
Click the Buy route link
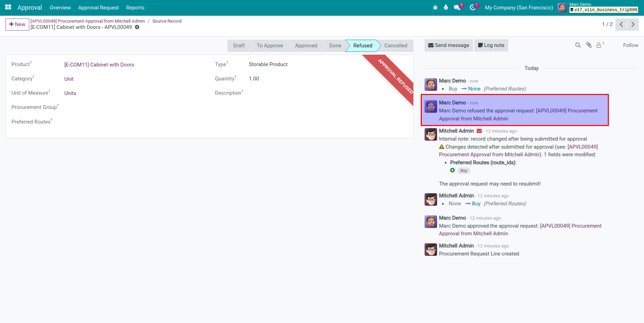[476, 203]
